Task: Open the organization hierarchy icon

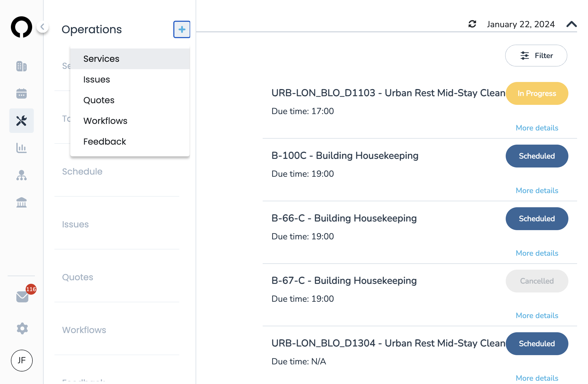Action: pos(21,175)
